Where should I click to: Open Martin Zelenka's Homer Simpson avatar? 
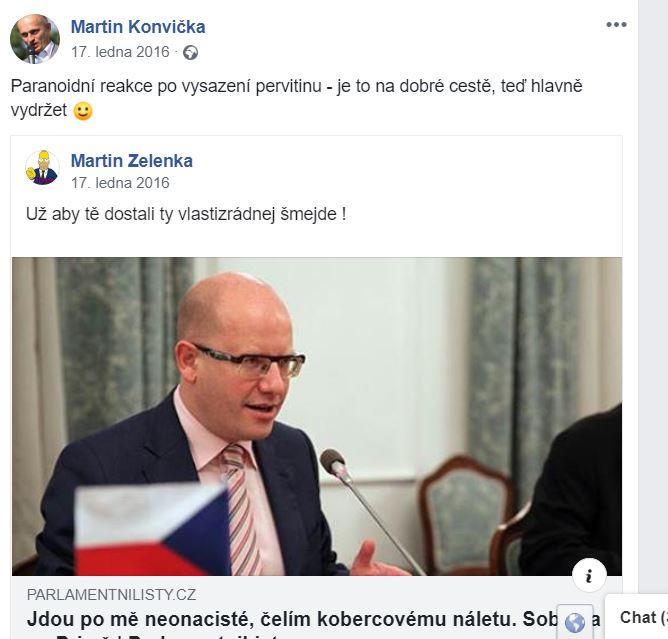click(x=43, y=167)
